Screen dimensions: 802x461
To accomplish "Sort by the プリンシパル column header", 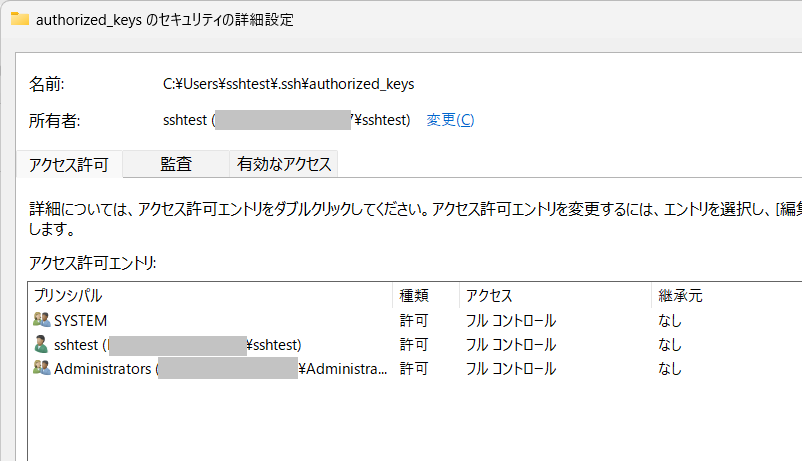I will (x=68, y=296).
